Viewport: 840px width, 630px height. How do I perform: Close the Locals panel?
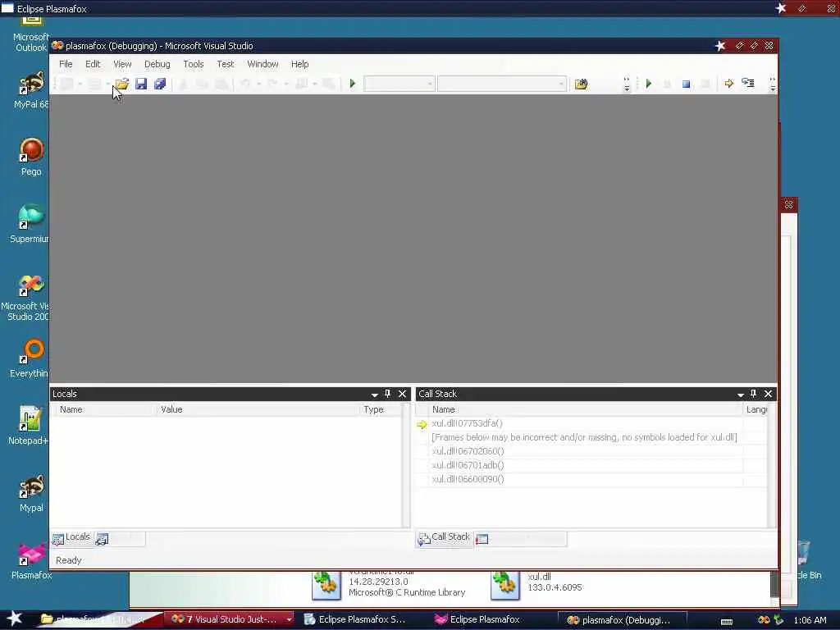click(402, 394)
